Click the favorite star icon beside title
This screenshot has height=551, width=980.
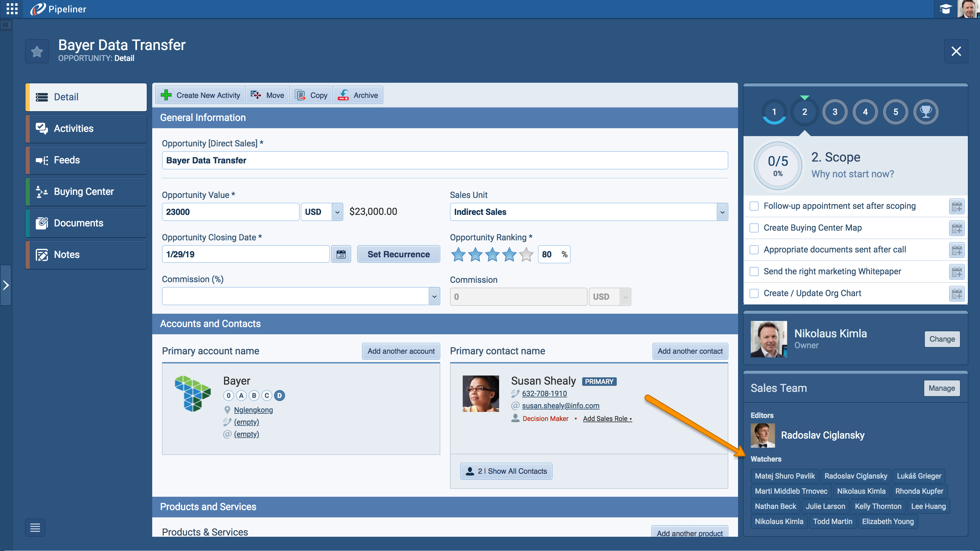click(37, 51)
